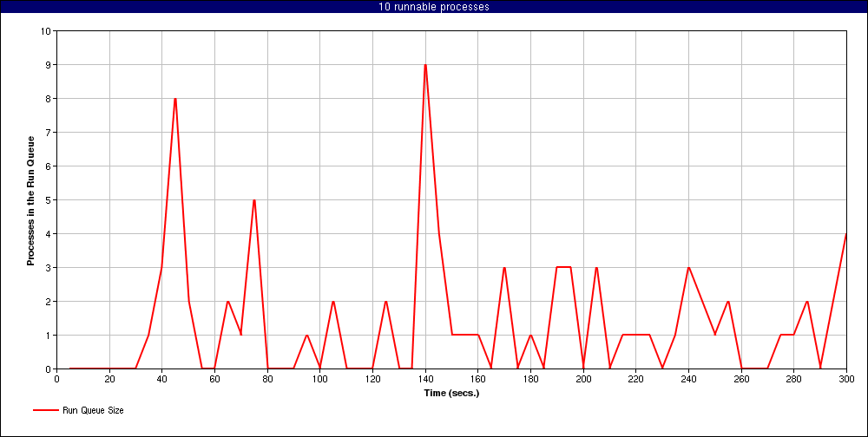Click the peak at 3 near 240 secs
This screenshot has height=437, width=868.
[688, 268]
